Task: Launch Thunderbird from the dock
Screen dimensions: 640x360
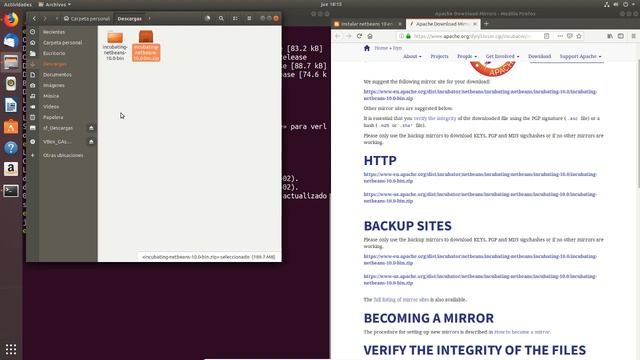Action: tap(11, 41)
